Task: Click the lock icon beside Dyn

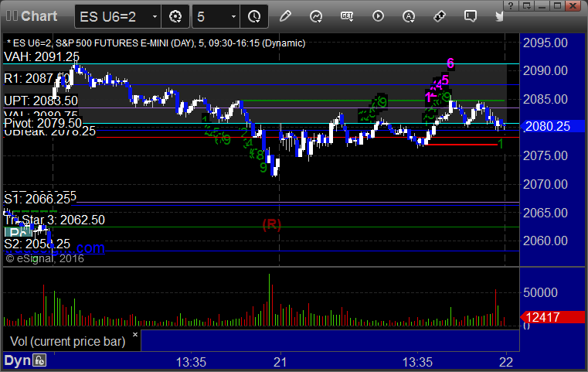Action: [39, 360]
